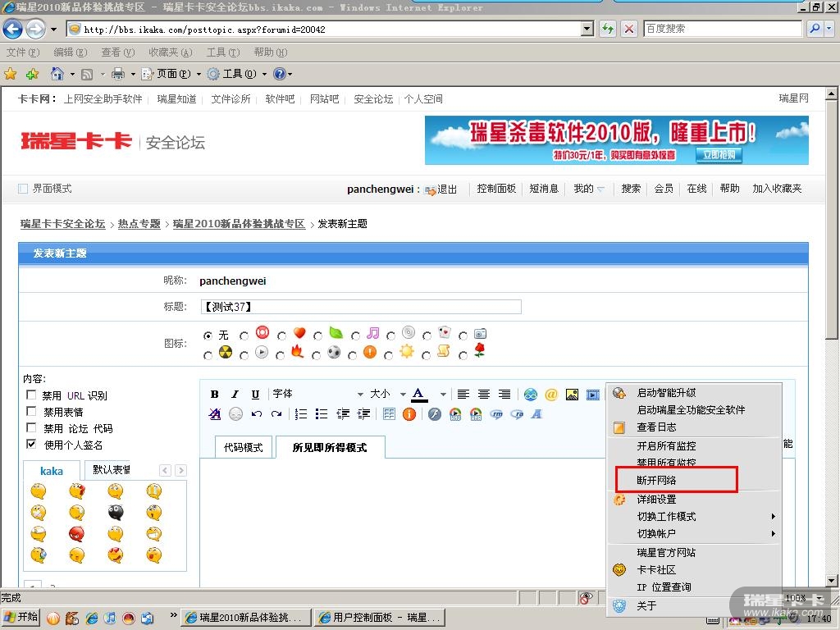The height and width of the screenshot is (630, 840).
Task: Open the 我的 dropdown in forum navigation
Action: coord(589,189)
